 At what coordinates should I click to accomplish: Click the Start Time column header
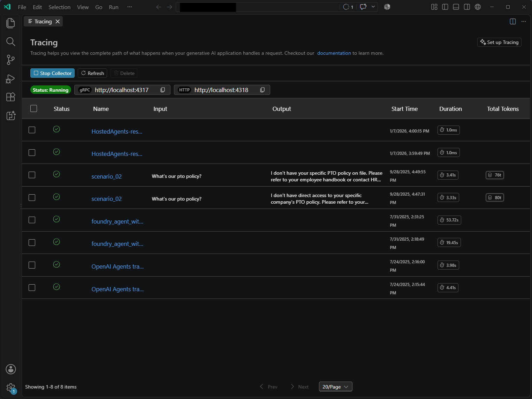point(404,109)
